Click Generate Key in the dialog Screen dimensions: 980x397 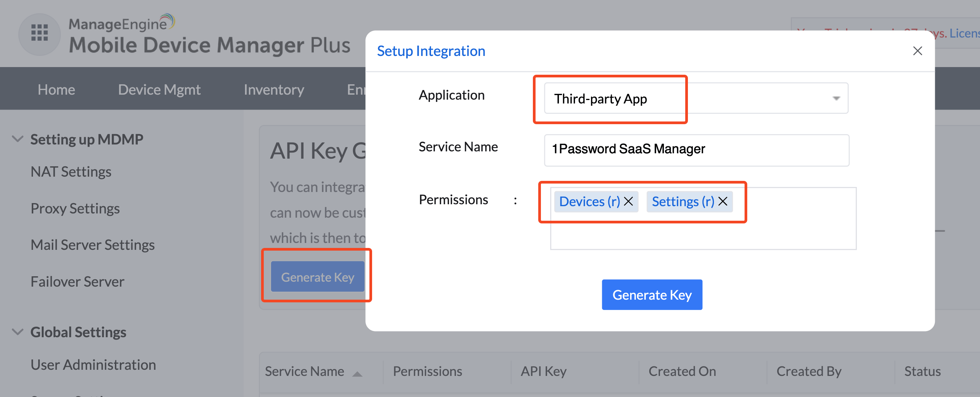pos(652,295)
